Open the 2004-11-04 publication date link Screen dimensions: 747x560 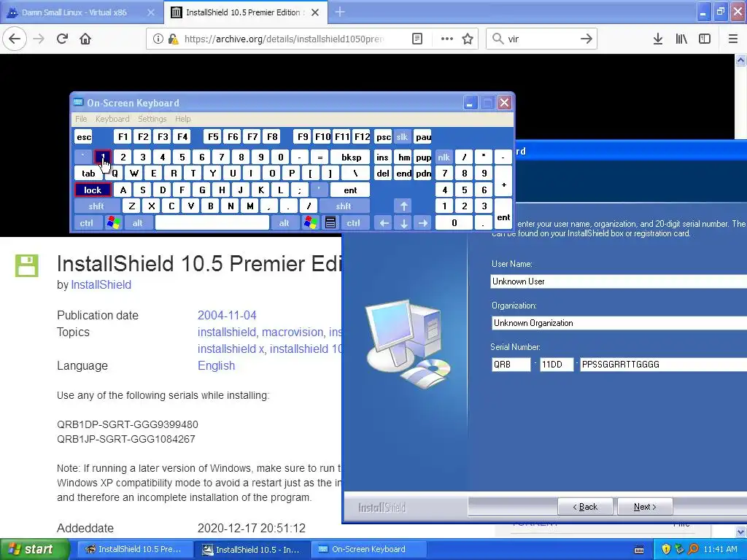[227, 315]
